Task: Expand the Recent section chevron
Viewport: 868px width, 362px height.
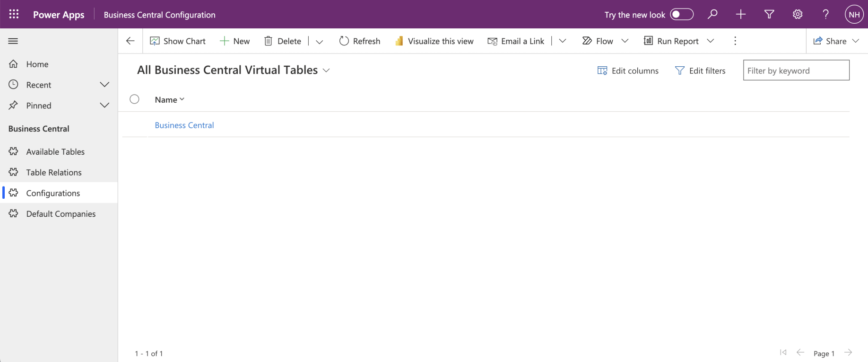Action: coord(104,85)
